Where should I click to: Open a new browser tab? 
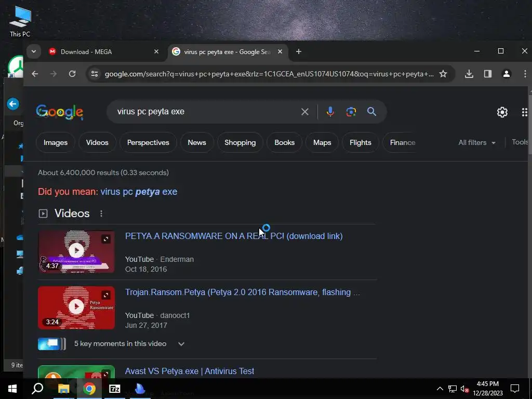click(x=299, y=51)
